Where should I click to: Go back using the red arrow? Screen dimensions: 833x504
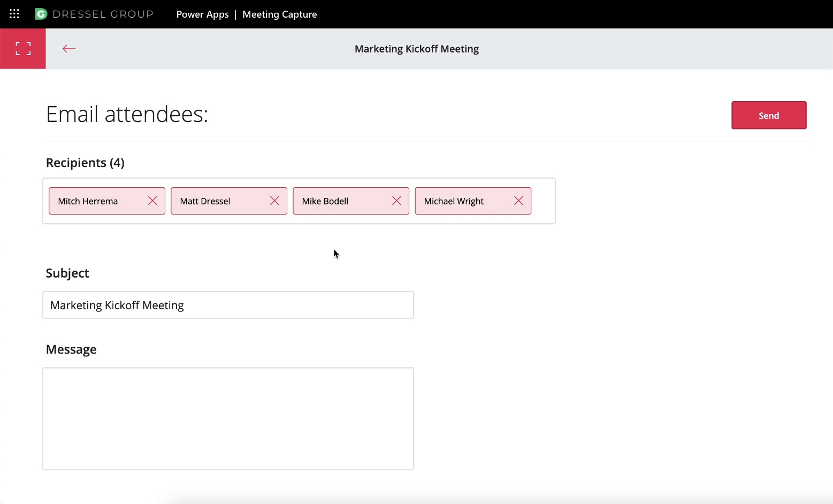[x=69, y=49]
